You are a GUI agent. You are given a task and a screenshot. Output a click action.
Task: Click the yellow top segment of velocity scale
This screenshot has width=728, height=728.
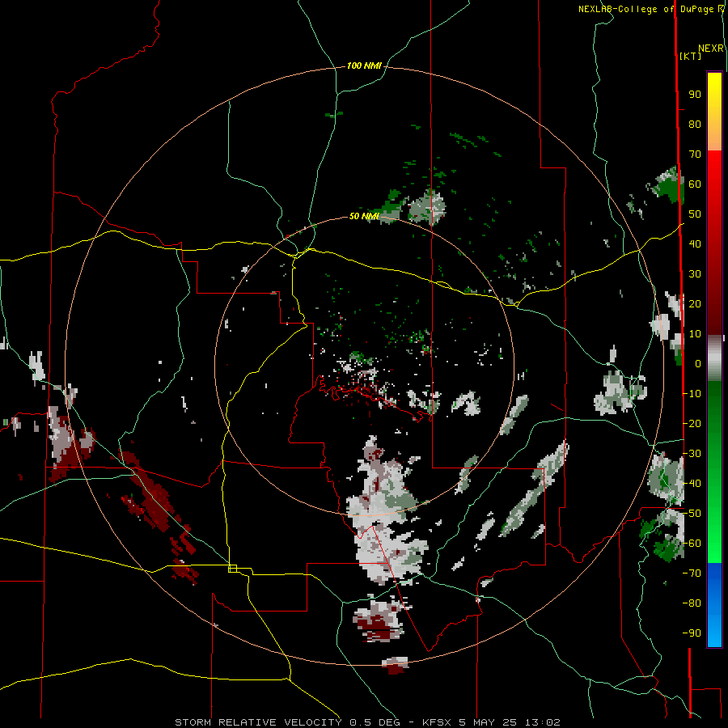(x=714, y=112)
